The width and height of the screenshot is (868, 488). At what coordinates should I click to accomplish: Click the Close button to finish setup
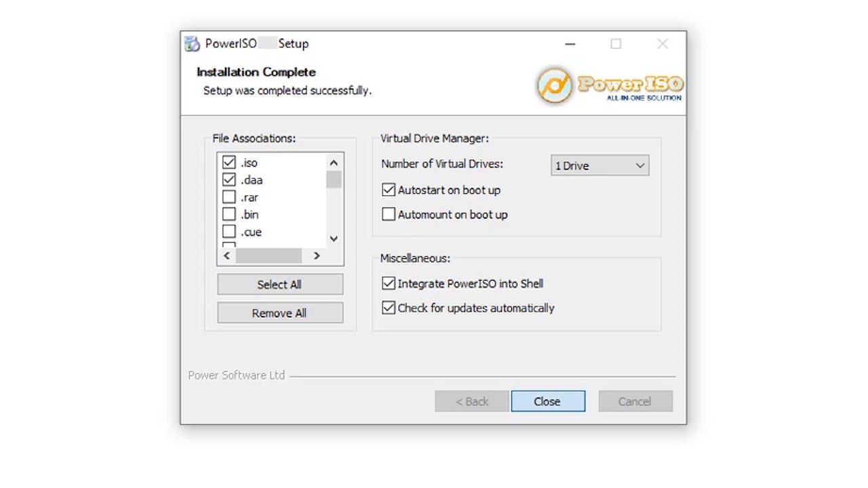548,401
